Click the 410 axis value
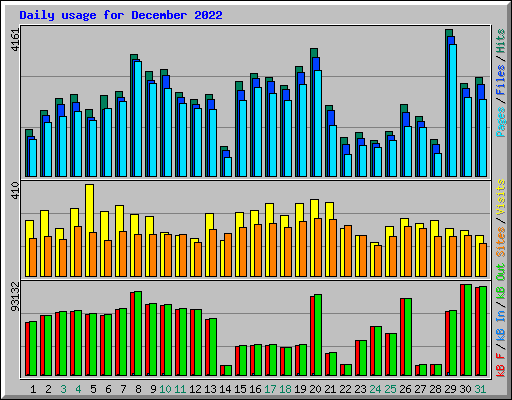The image size is (512, 400). click(15, 191)
